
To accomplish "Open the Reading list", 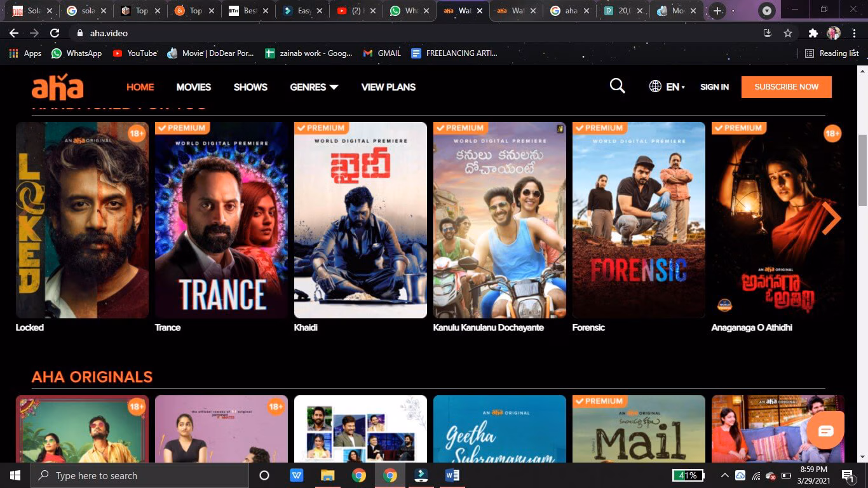I will 832,53.
